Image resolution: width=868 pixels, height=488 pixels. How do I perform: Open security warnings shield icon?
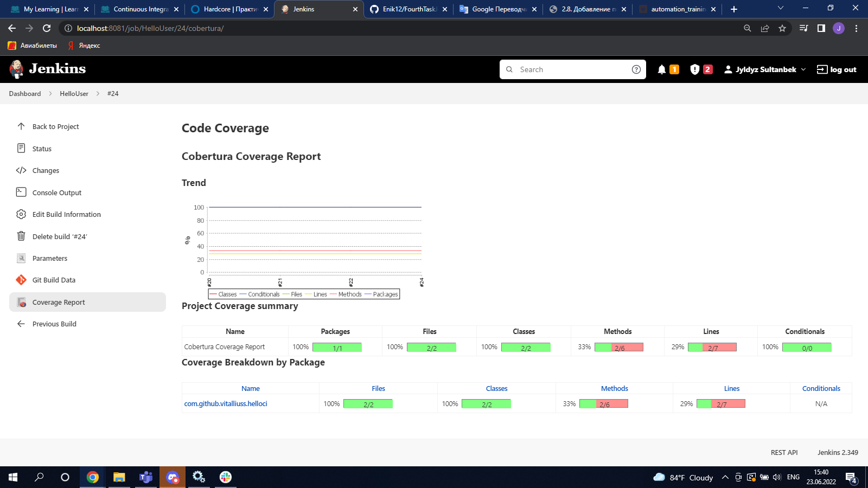point(694,69)
